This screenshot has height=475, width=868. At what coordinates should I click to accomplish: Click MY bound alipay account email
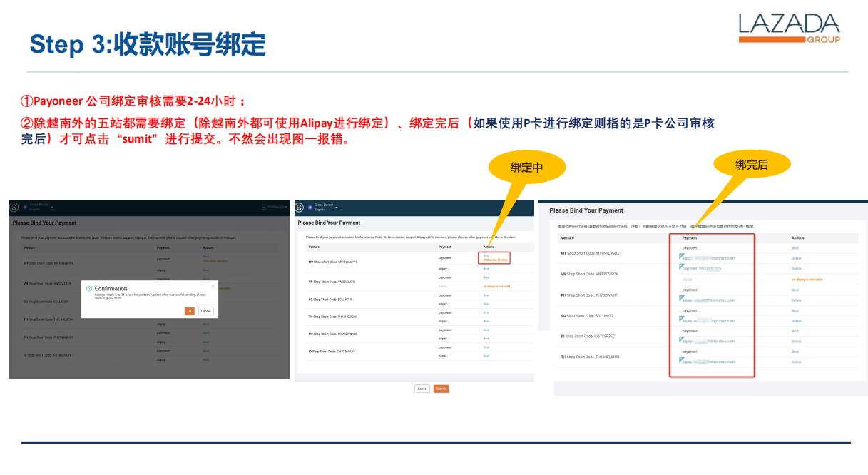coord(708,258)
